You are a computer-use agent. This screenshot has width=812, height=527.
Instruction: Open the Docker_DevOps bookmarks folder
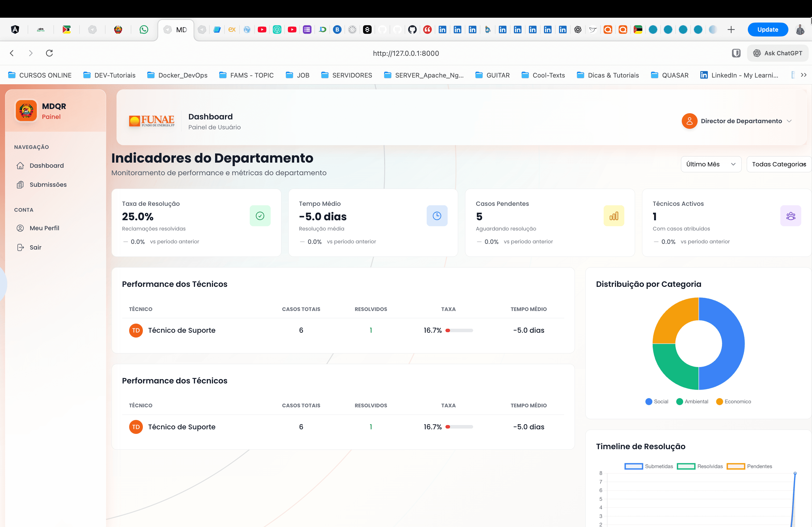click(x=177, y=75)
